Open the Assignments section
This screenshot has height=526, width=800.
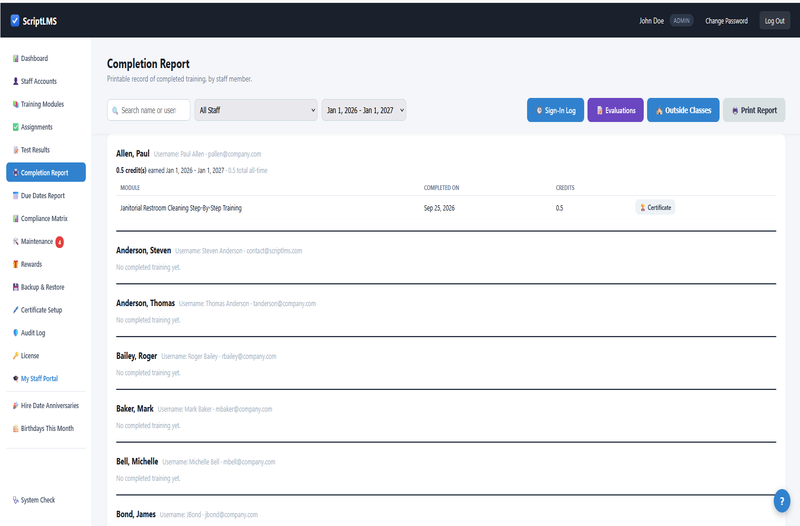tap(46, 127)
